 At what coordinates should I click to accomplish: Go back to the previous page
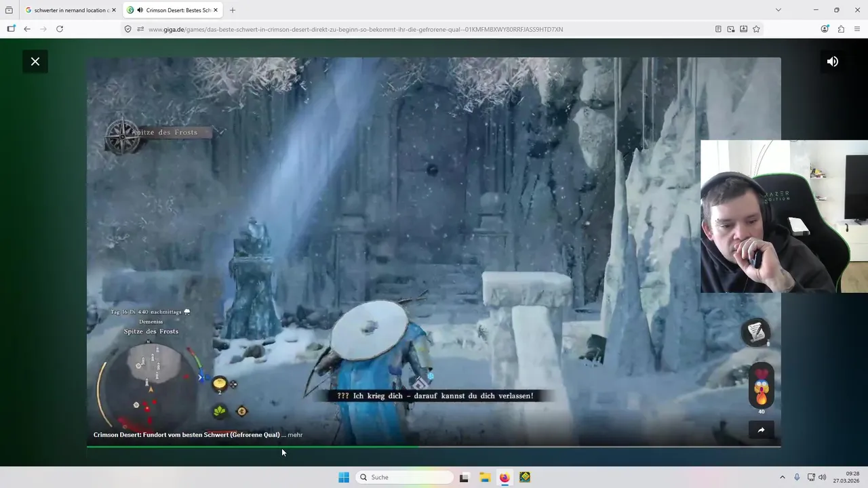coord(27,29)
